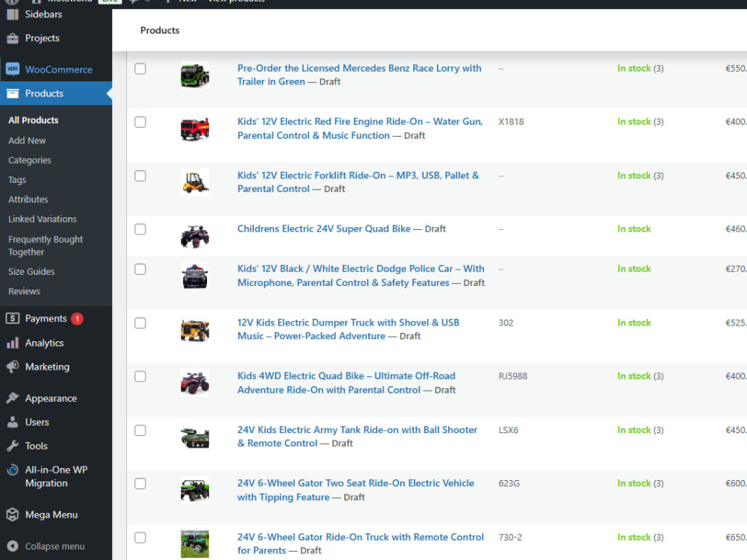
Task: Open the Sidebars menu icon
Action: (x=13, y=14)
